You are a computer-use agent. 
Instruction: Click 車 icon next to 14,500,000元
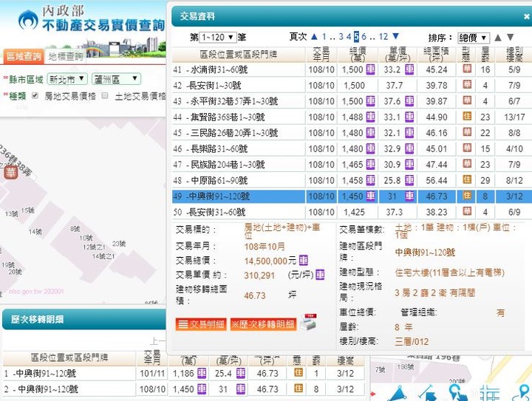pos(304,261)
